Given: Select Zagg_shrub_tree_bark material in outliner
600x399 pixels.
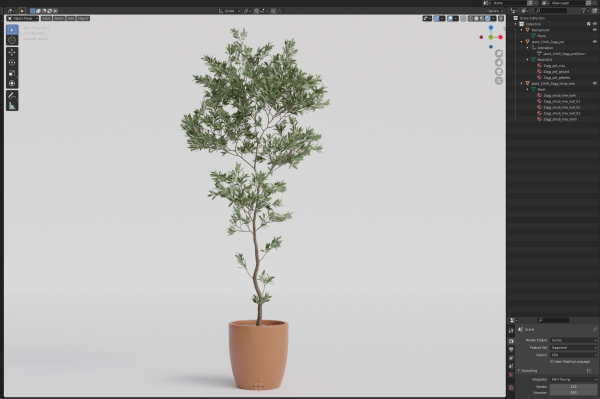Looking at the screenshot, I should (559, 96).
